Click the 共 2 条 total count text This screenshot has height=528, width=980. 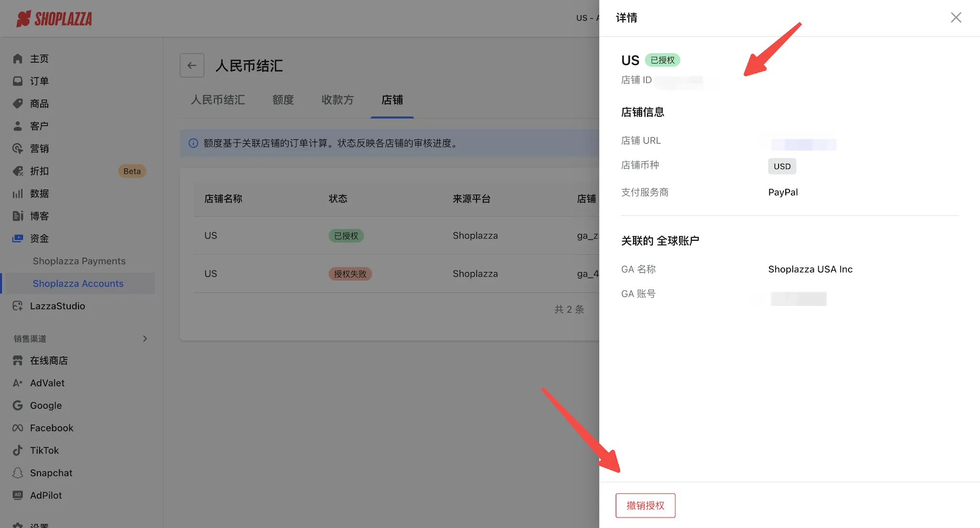coord(569,309)
